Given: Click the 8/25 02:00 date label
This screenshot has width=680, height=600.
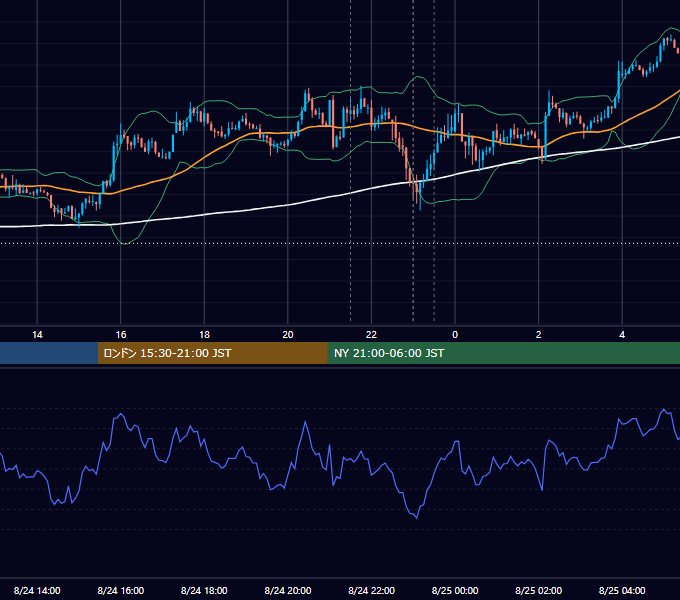Looking at the screenshot, I should point(539,590).
